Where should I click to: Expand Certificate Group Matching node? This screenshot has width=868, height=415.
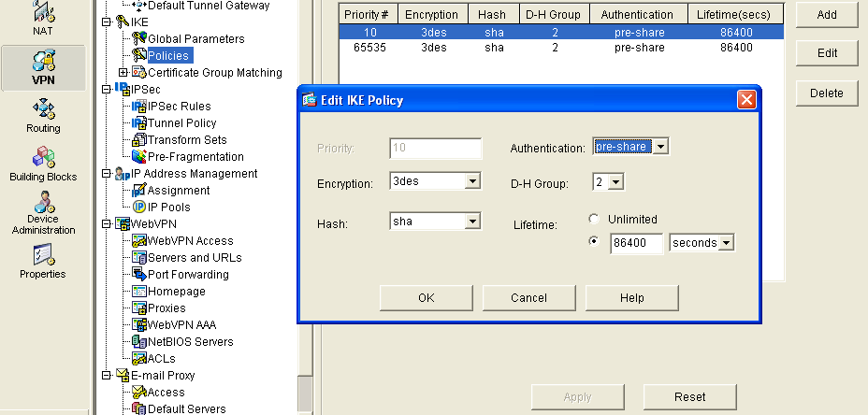(123, 73)
